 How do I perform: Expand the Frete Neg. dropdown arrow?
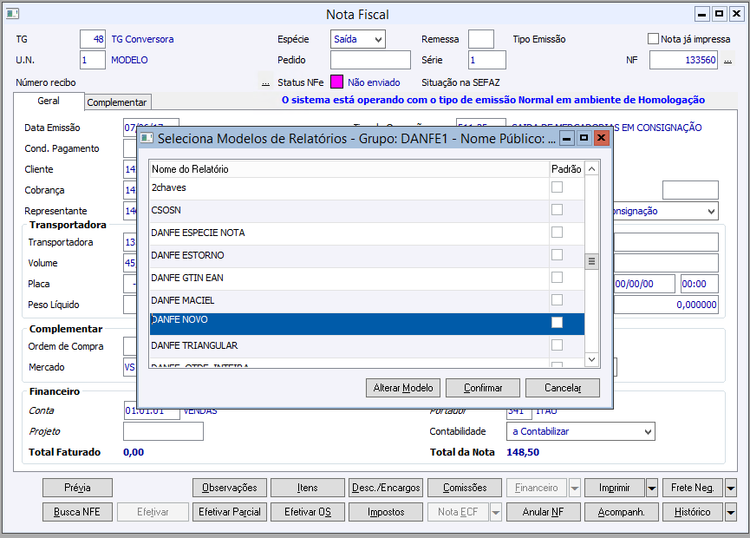point(730,488)
